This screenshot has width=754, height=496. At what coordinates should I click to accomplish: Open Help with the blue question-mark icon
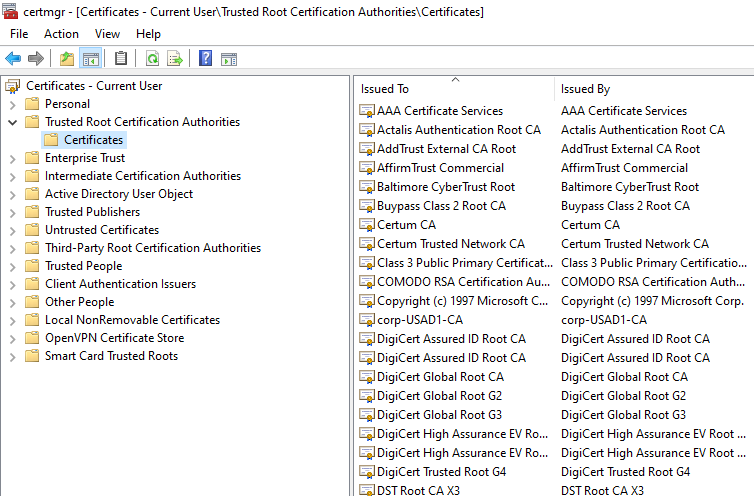(205, 59)
